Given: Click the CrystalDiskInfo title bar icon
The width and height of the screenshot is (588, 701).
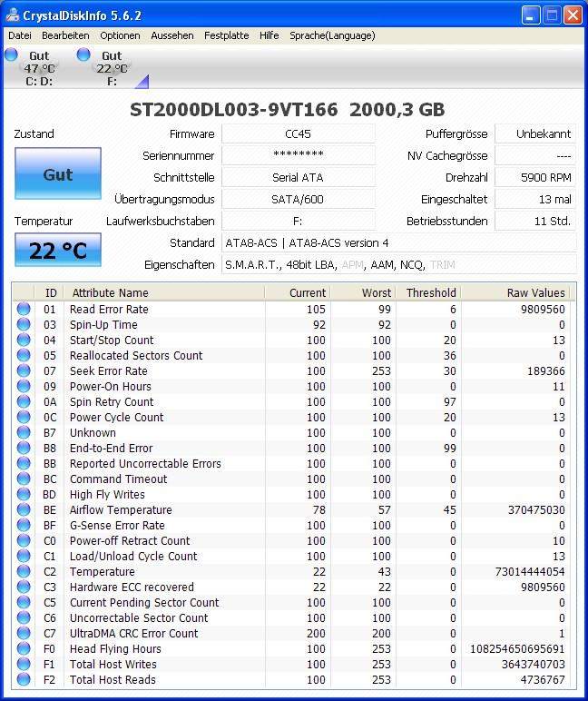Looking at the screenshot, I should [x=12, y=15].
